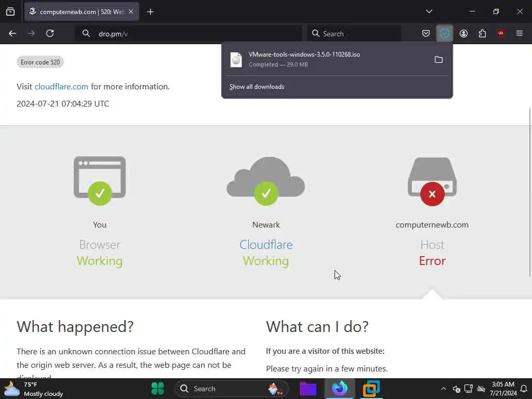Click the Cloudflare cloud status icon

point(266,180)
